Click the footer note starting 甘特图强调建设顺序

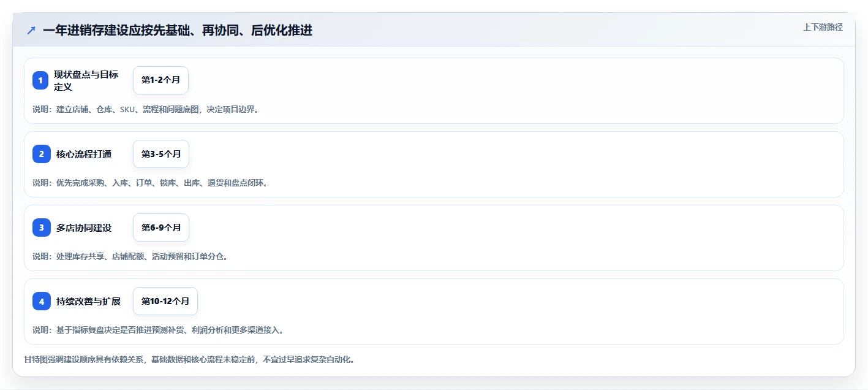coord(189,359)
